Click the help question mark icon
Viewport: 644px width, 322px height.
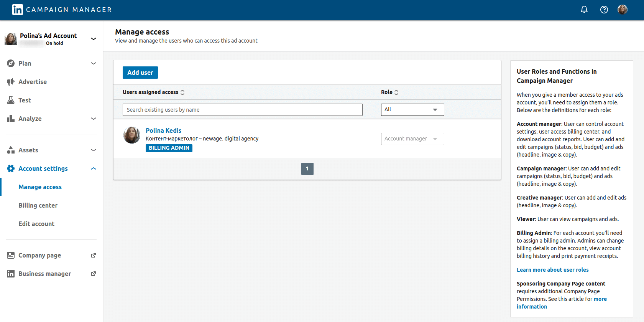604,10
